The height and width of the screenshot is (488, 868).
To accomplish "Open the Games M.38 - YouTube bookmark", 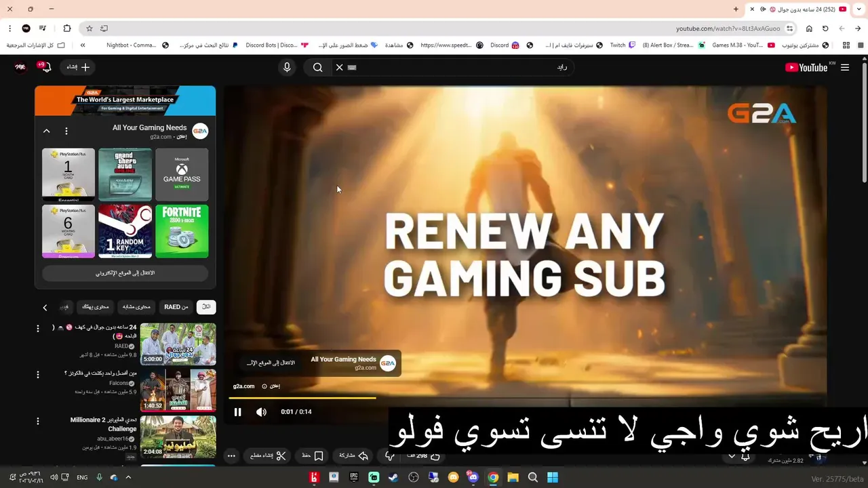I will (x=743, y=45).
